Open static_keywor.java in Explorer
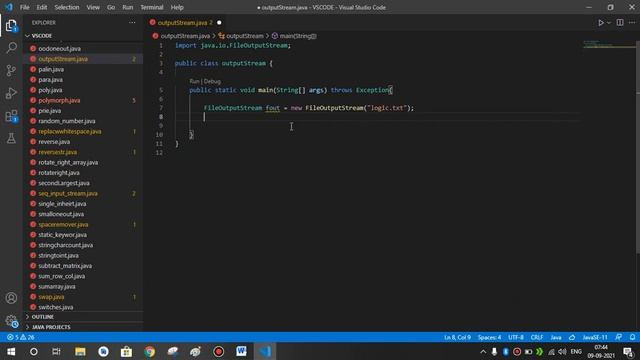This screenshot has height=360, width=640. [x=62, y=235]
